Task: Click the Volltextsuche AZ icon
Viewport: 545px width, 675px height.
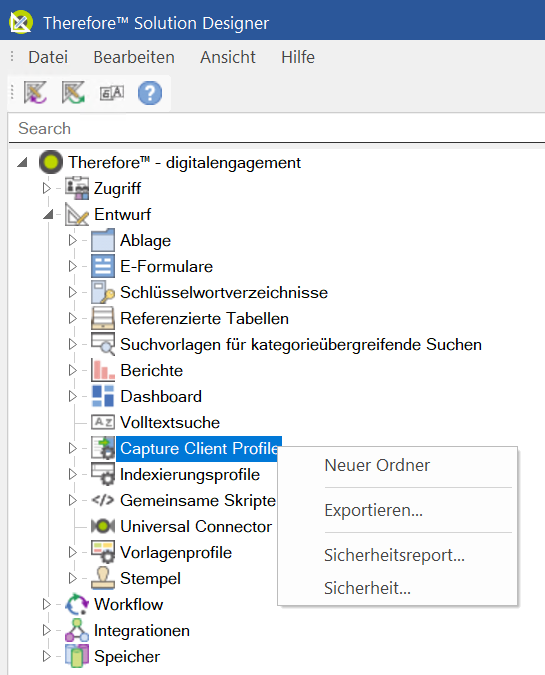Action: (x=103, y=422)
